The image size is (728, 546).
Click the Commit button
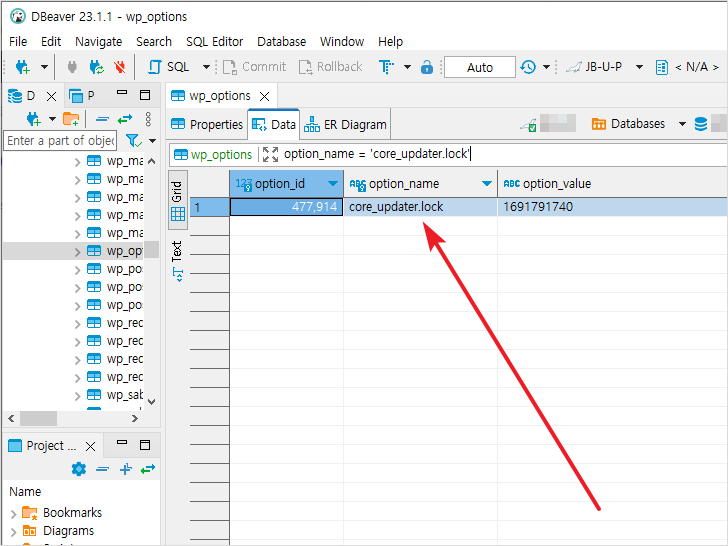[x=254, y=67]
